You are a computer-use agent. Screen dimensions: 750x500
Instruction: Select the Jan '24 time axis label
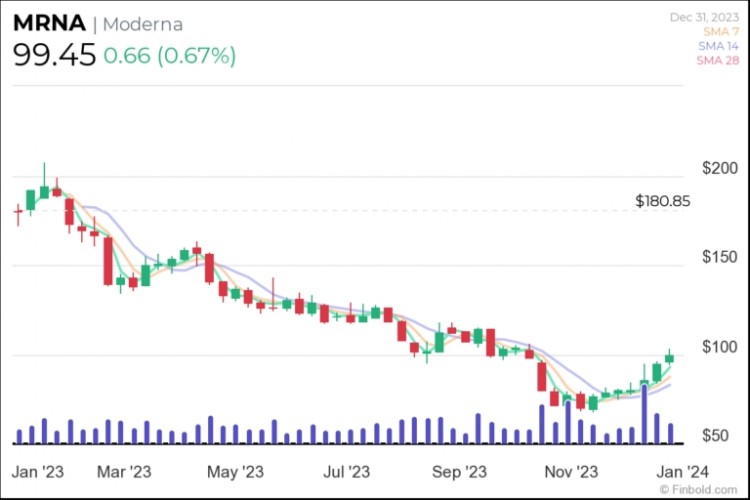(x=684, y=470)
